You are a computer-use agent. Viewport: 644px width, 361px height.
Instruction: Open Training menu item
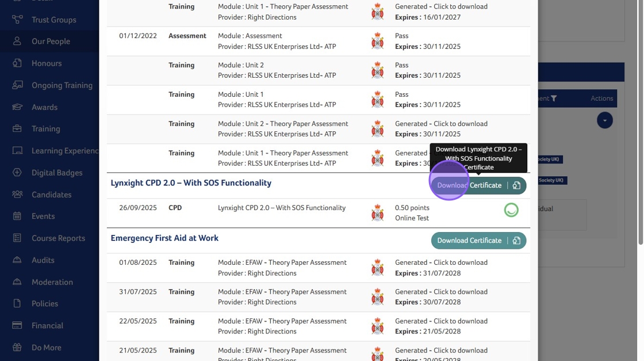point(45,129)
